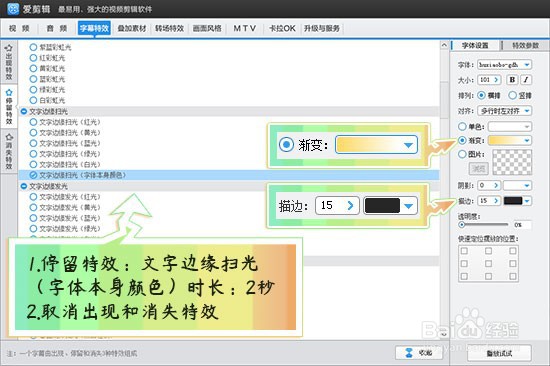Image resolution: width=550 pixels, height=366 pixels.
Task: Click the image fill preview thumbnail
Action: (512, 162)
